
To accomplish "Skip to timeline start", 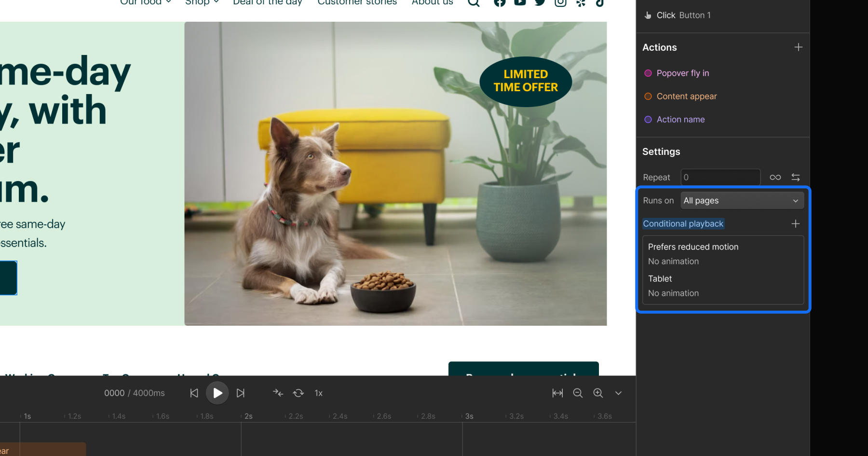I will [x=194, y=393].
